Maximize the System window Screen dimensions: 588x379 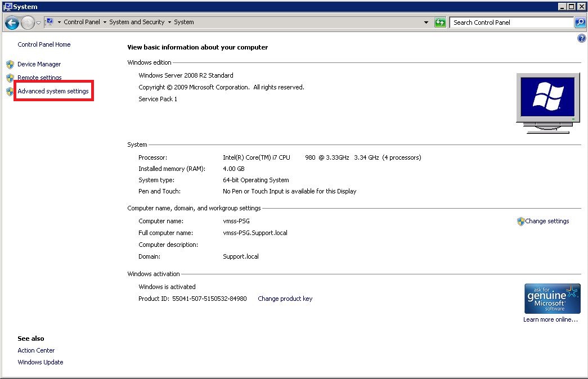571,6
